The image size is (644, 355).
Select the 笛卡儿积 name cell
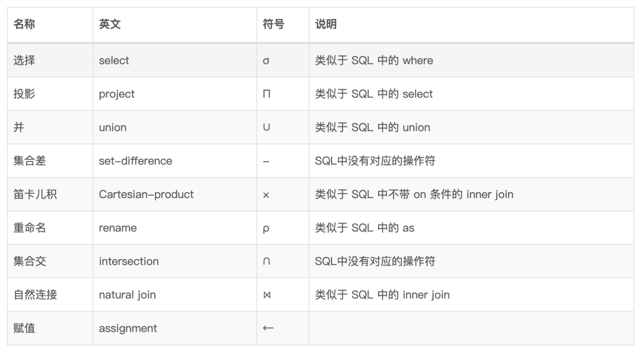tap(35, 195)
